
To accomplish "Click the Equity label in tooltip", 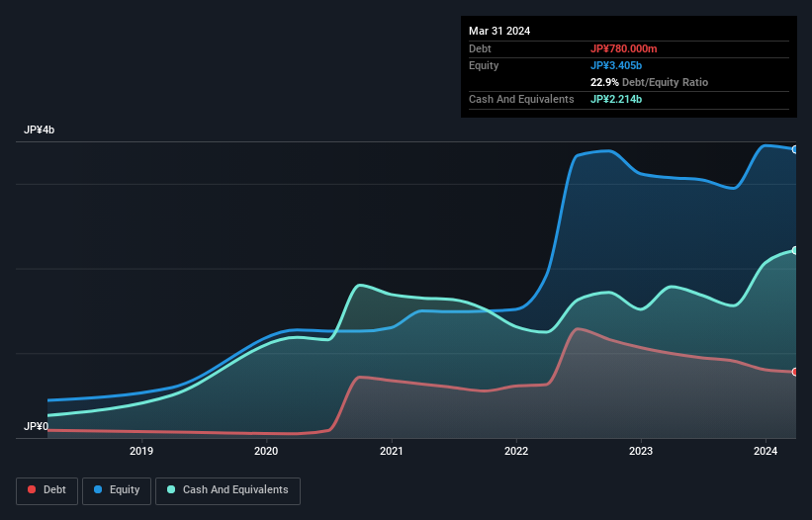I will pos(484,65).
